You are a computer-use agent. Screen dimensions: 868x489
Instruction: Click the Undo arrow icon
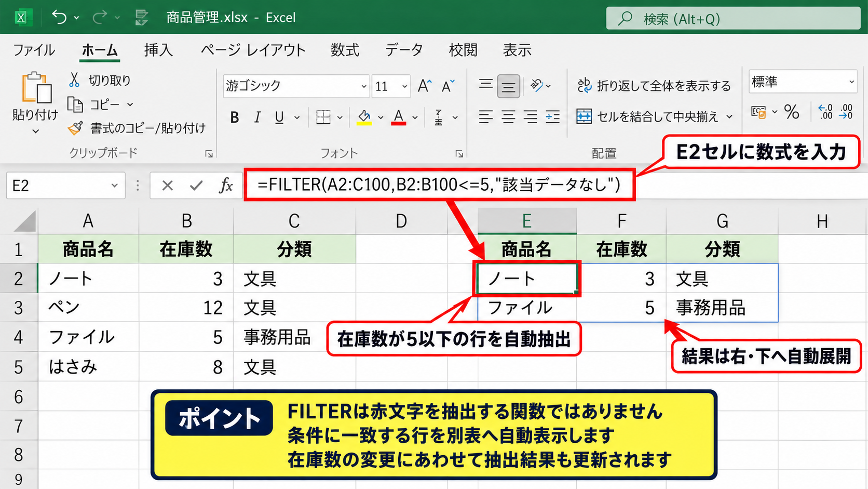[x=59, y=17]
